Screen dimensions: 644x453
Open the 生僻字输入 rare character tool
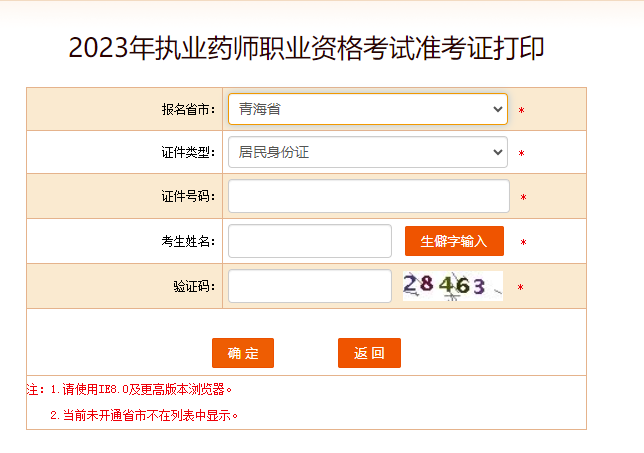pyautogui.click(x=454, y=241)
